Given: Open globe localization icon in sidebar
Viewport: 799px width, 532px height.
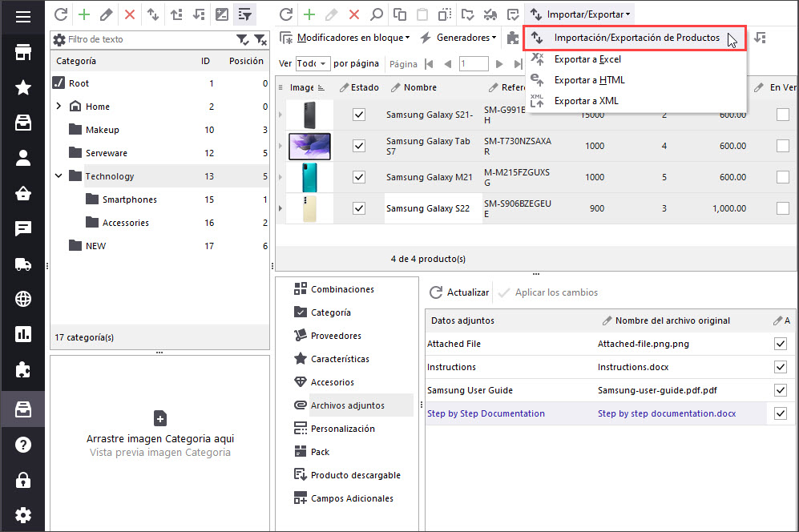Looking at the screenshot, I should click(x=23, y=299).
